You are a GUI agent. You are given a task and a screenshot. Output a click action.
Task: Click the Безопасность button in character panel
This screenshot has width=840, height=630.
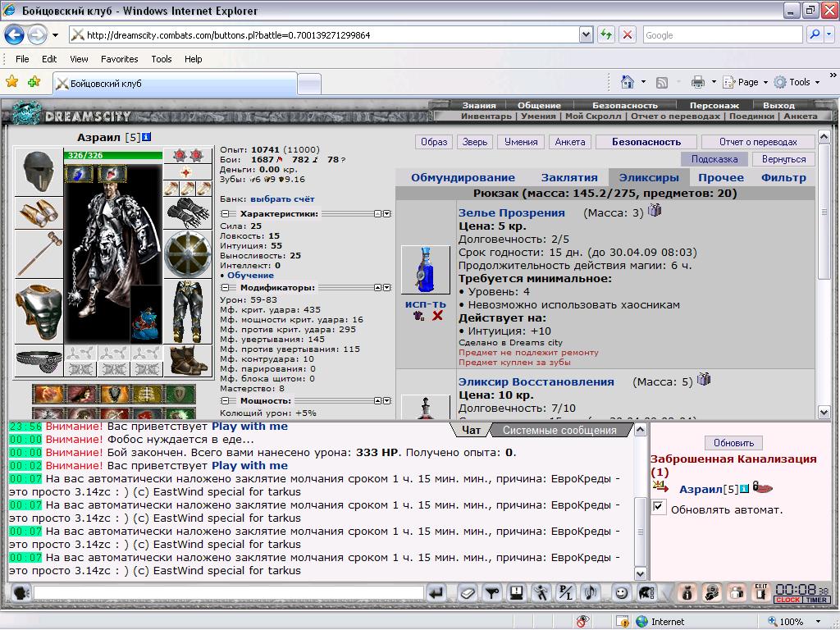click(x=646, y=142)
